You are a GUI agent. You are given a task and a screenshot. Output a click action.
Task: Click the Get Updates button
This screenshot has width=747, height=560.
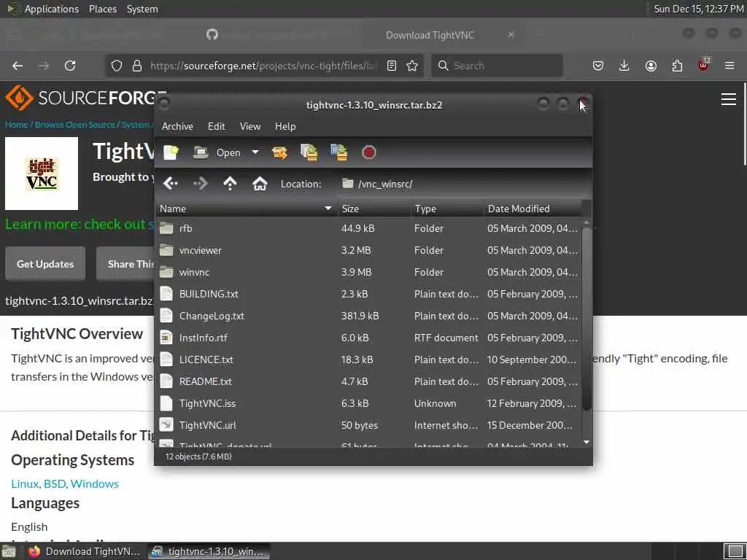tap(45, 264)
